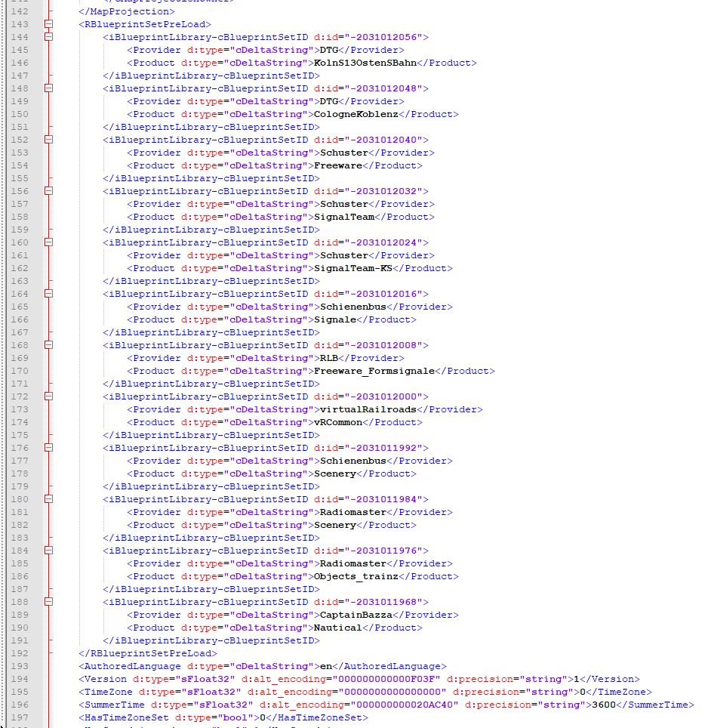Collapse the fold marker on line 164
Viewport: 708px width, 728px height.
pos(49,294)
